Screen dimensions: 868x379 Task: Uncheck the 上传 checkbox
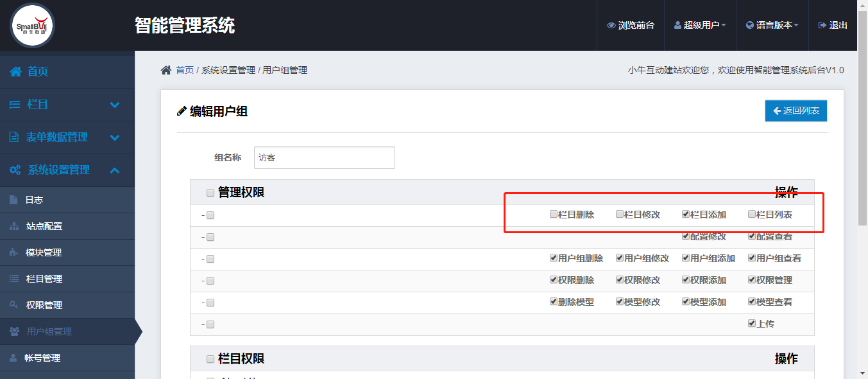(752, 323)
